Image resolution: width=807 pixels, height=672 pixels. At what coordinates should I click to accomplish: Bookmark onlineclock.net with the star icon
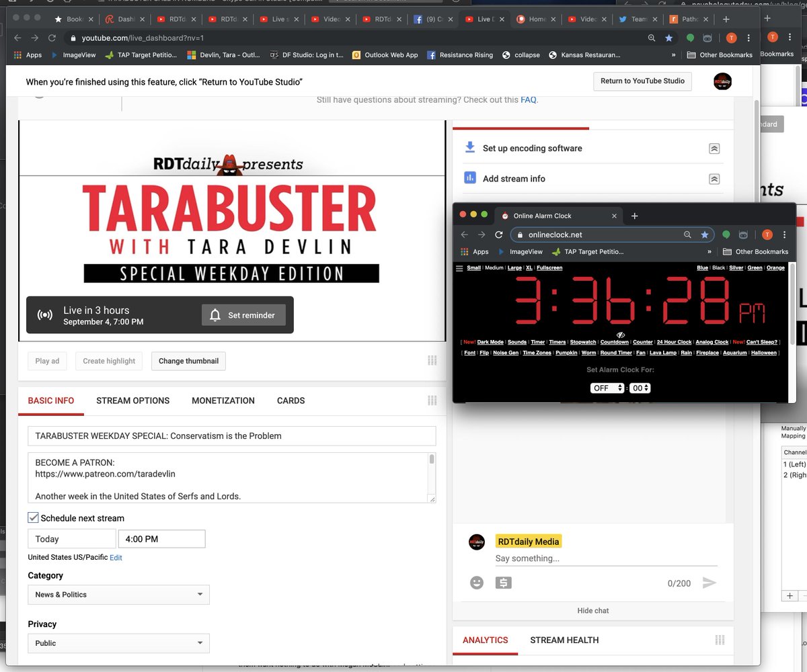click(x=705, y=235)
